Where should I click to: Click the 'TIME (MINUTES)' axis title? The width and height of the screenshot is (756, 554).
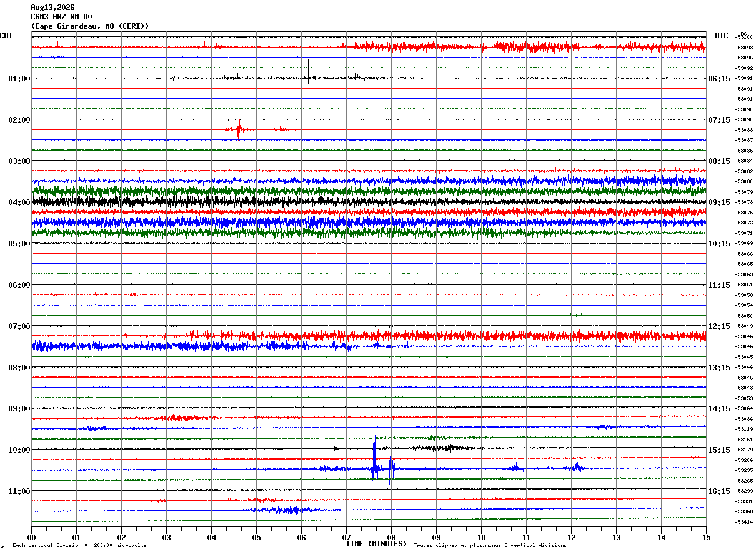(x=377, y=544)
